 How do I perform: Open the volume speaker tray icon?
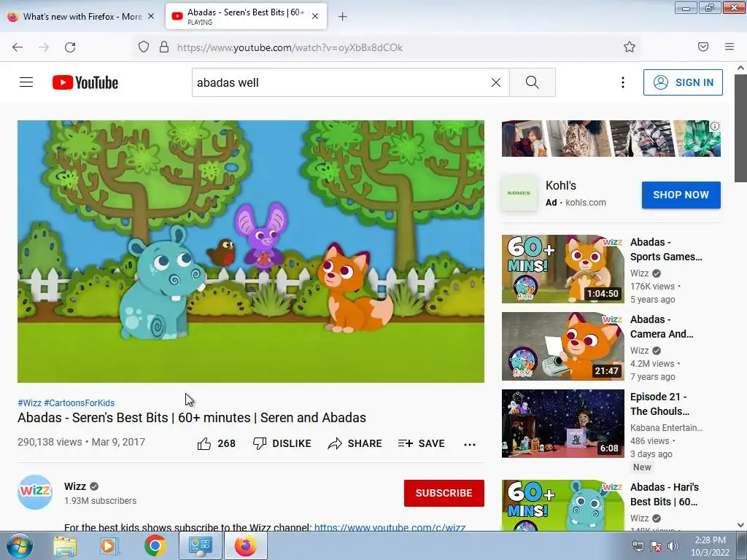point(673,546)
